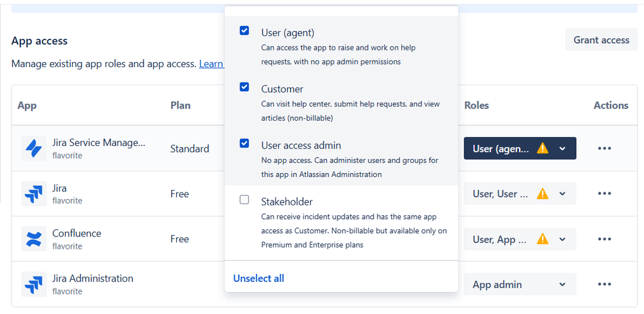
Task: Click the Roles column header
Action: coord(476,105)
